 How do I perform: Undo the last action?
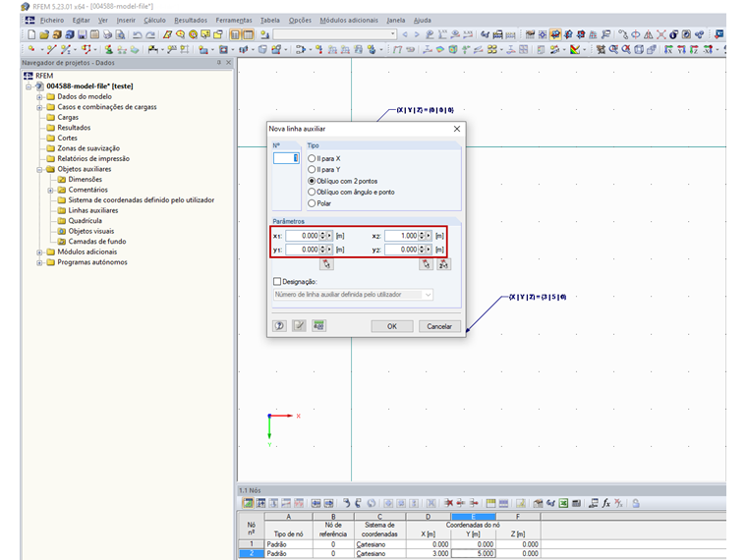(137, 34)
